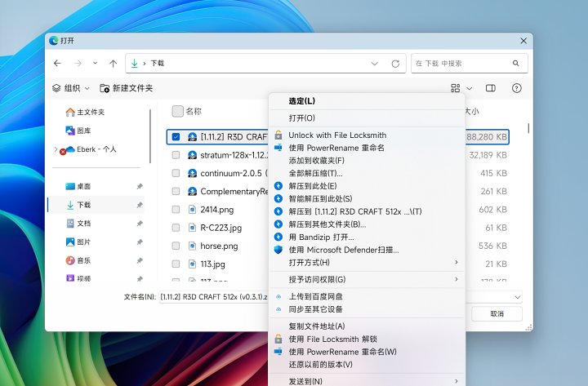
Task: Expand the Eberk - 个人 OneDrive tree node
Action: (56, 149)
